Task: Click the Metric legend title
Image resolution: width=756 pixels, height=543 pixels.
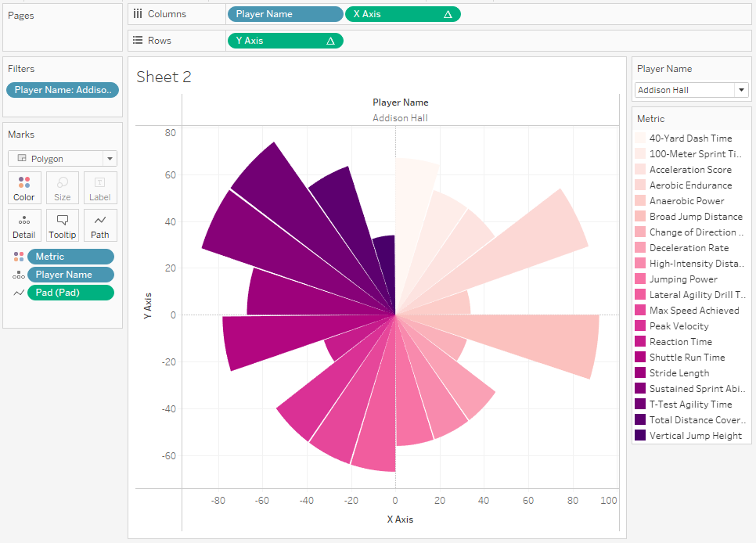Action: coord(650,119)
